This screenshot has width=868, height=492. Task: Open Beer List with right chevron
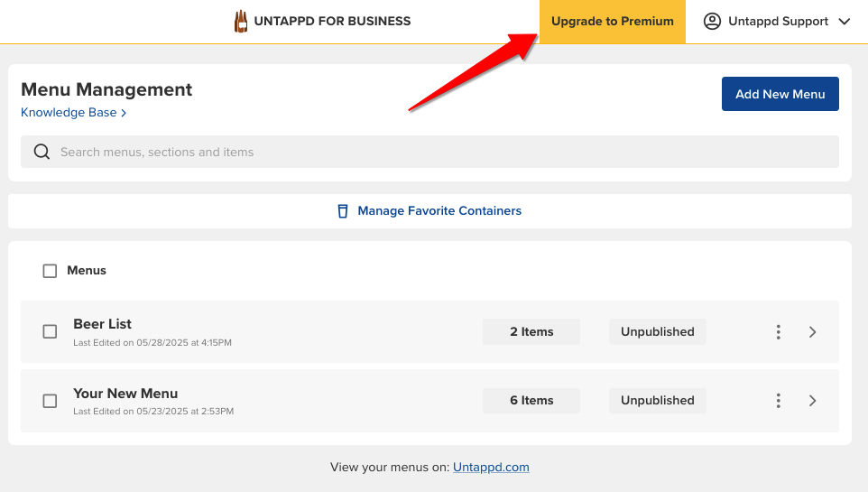(812, 332)
